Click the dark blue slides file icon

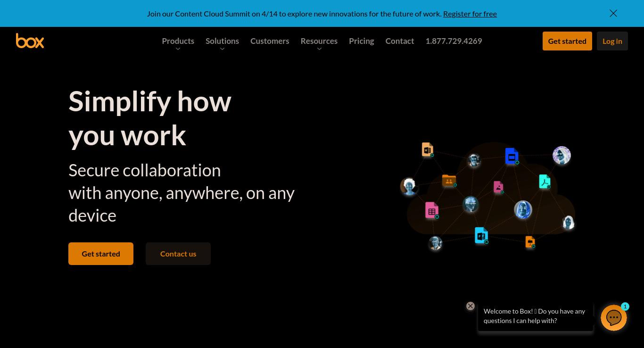pyautogui.click(x=512, y=156)
